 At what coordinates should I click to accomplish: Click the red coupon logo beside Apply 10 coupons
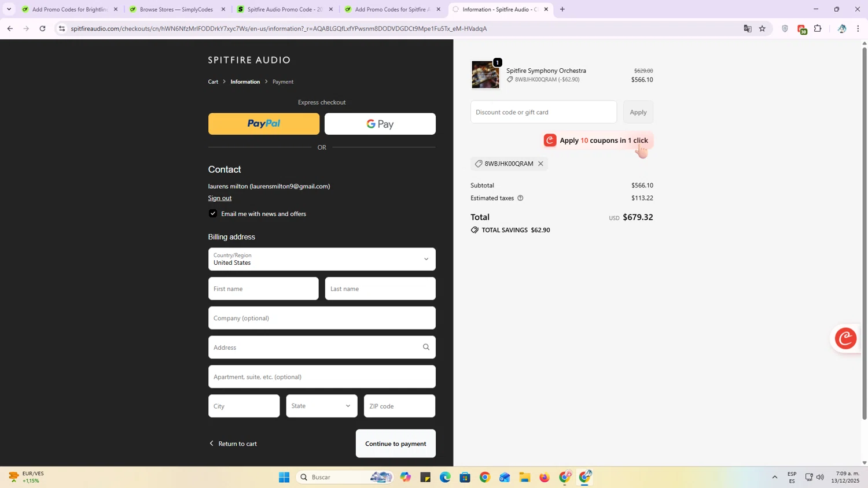point(550,140)
